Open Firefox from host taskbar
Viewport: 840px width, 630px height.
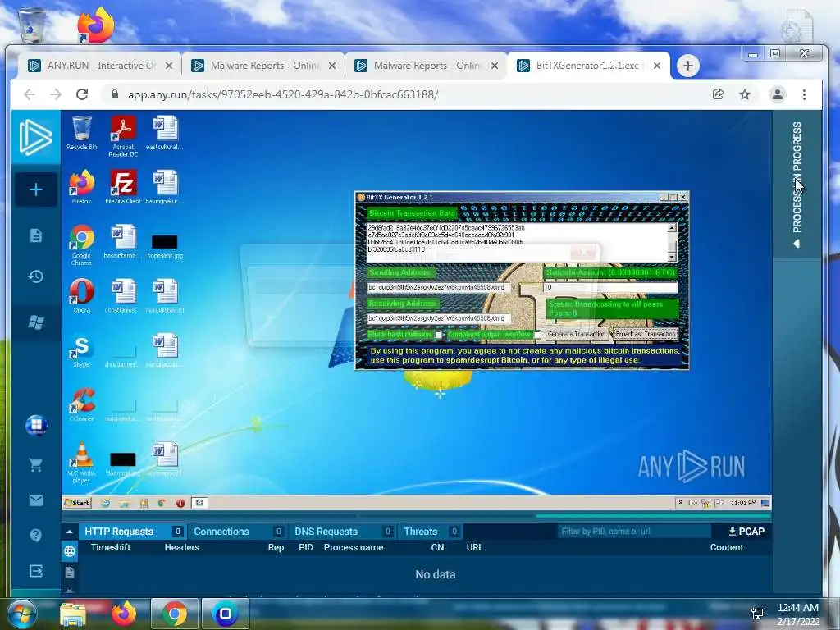click(x=124, y=614)
